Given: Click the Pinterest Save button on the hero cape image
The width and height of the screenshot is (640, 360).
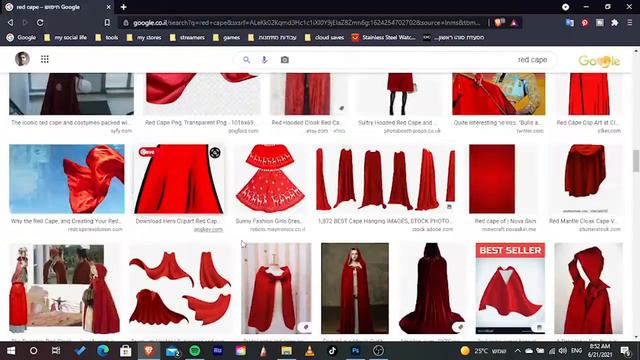Looking at the screenshot, I should [x=147, y=152].
